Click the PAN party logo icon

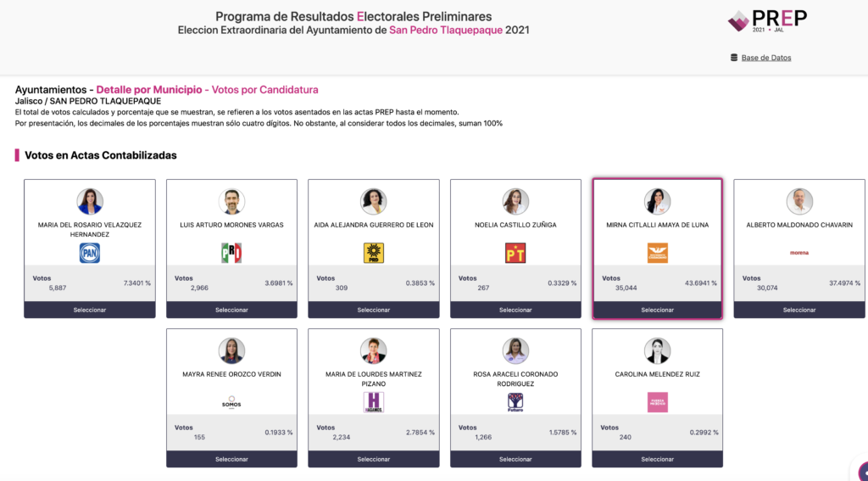[90, 253]
